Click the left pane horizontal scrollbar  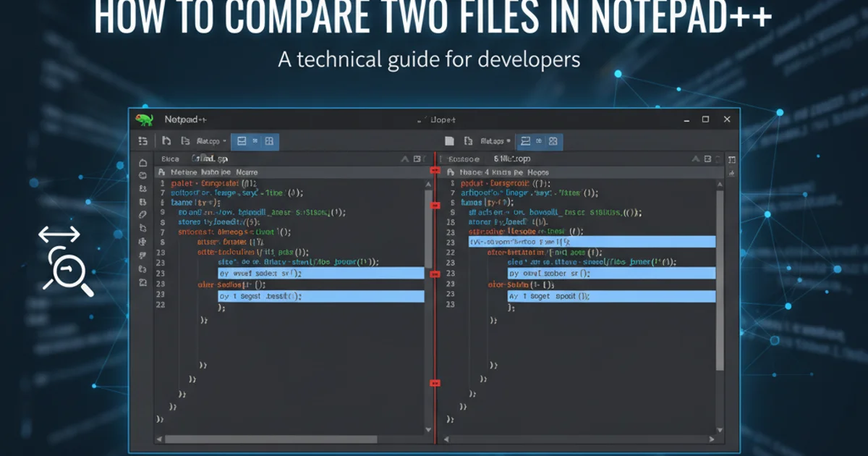pyautogui.click(x=289, y=439)
